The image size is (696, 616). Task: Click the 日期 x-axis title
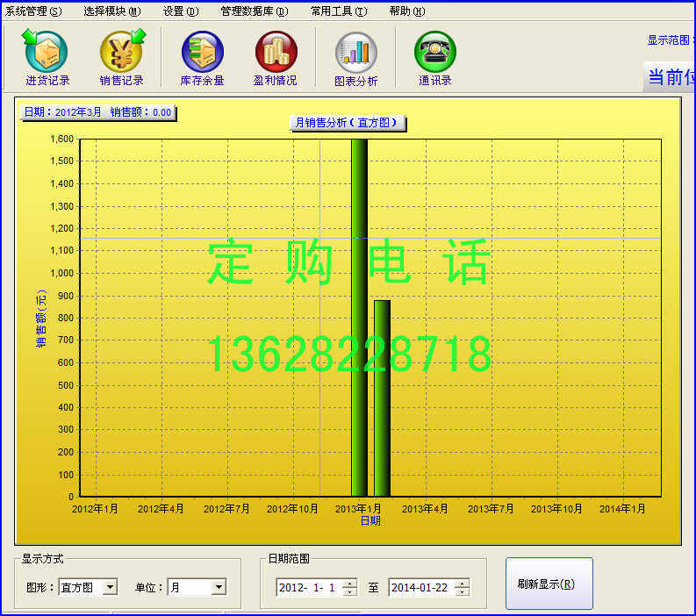click(370, 521)
